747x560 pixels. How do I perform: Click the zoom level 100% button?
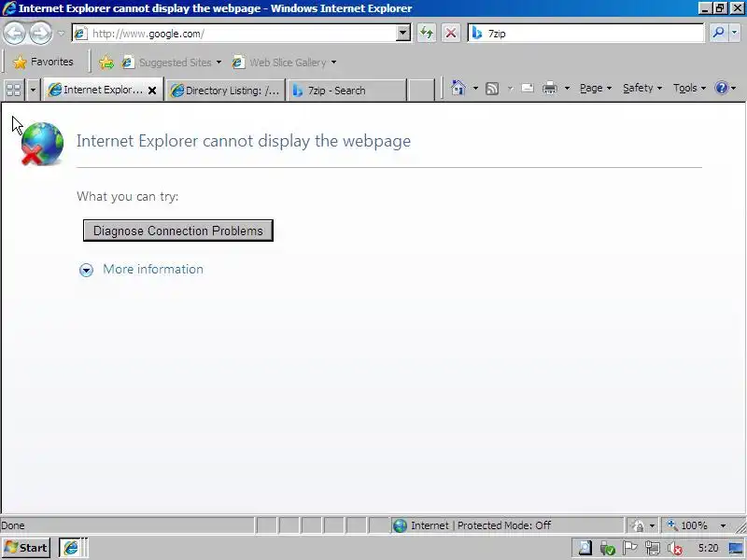tap(688, 525)
